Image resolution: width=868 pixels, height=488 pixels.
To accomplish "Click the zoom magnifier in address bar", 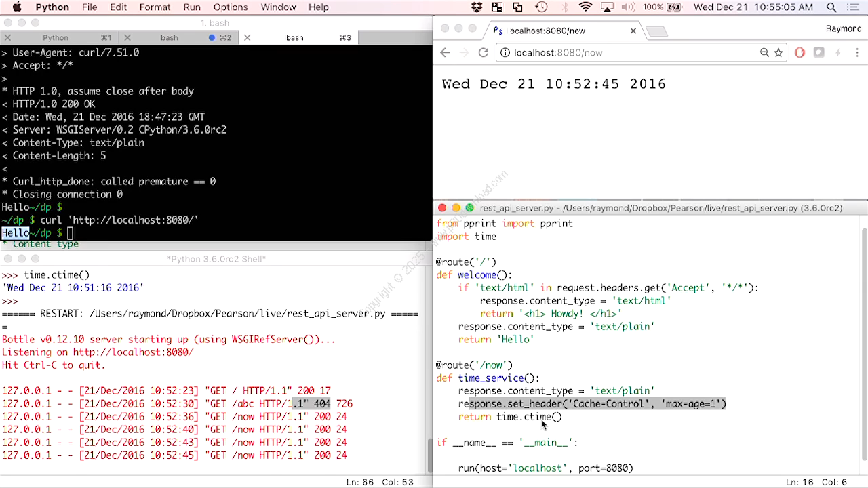I will [x=764, y=52].
